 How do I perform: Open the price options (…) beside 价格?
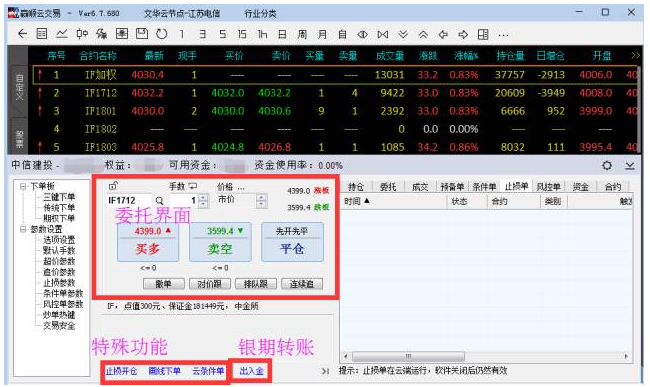pyautogui.click(x=241, y=188)
